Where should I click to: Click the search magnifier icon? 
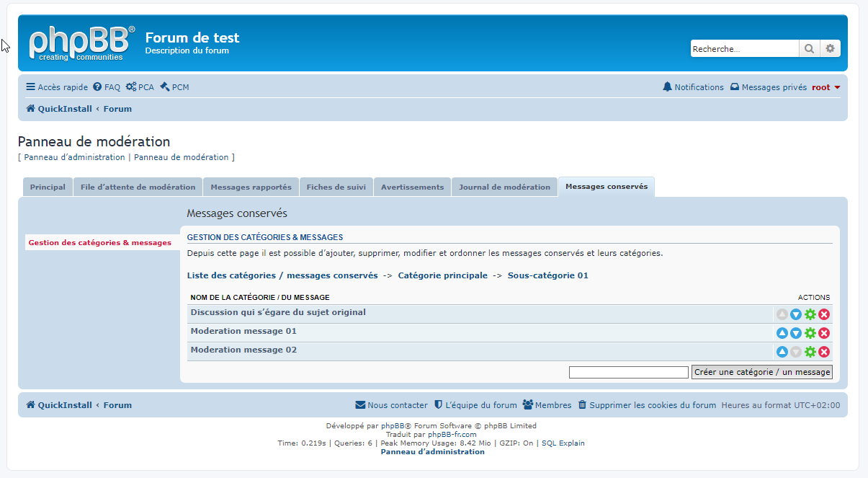(x=809, y=49)
